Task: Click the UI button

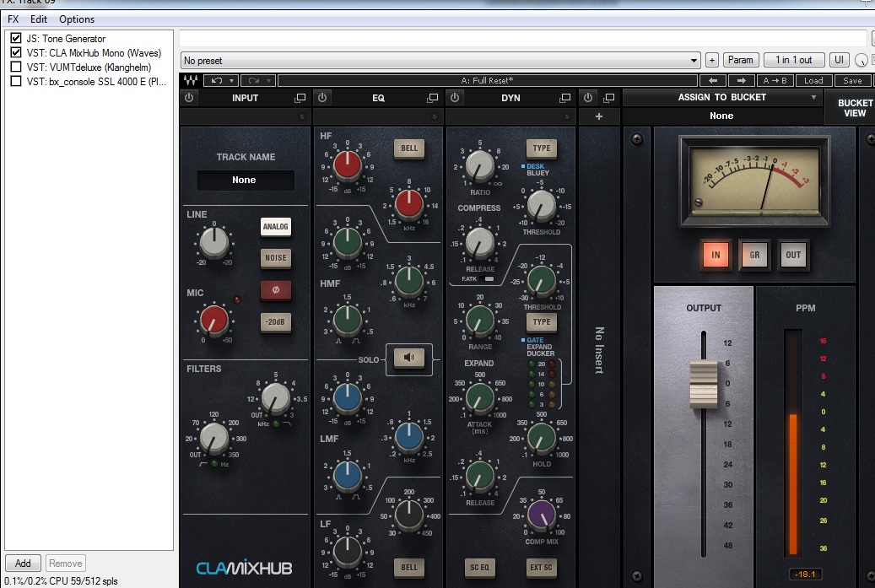Action: [x=839, y=60]
